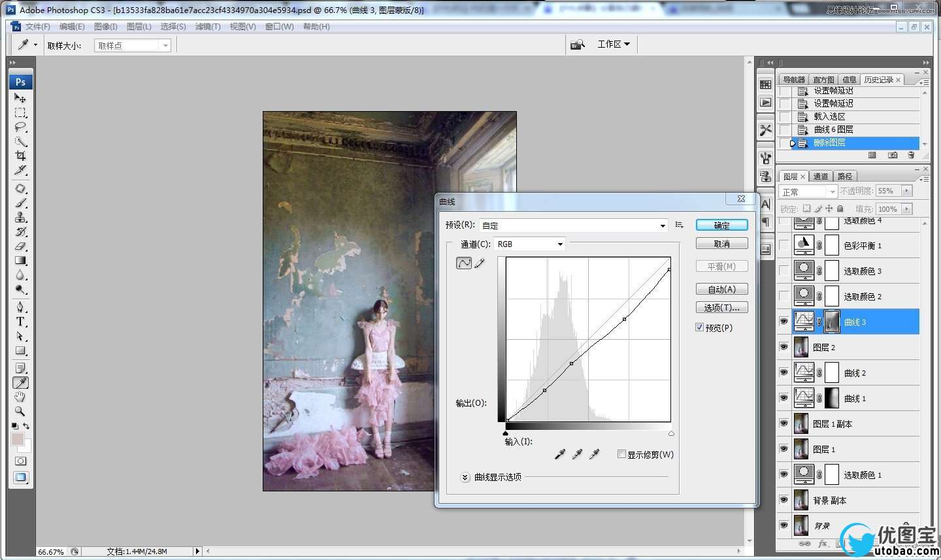Select the curve point editing mode icon
The width and height of the screenshot is (941, 560).
[x=463, y=263]
